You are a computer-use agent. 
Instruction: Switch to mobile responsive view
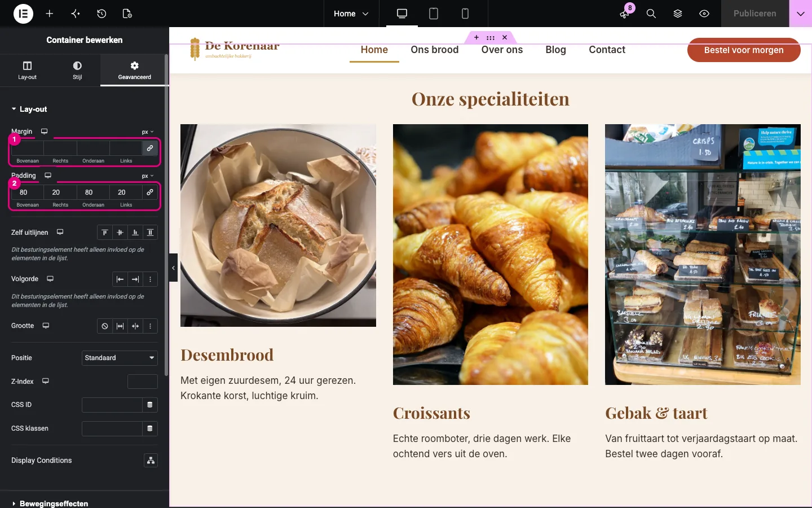(465, 14)
